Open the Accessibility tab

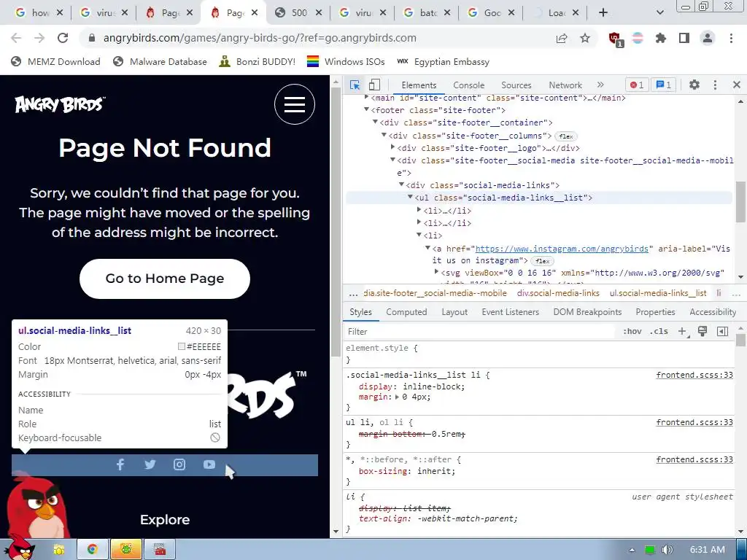click(x=713, y=312)
